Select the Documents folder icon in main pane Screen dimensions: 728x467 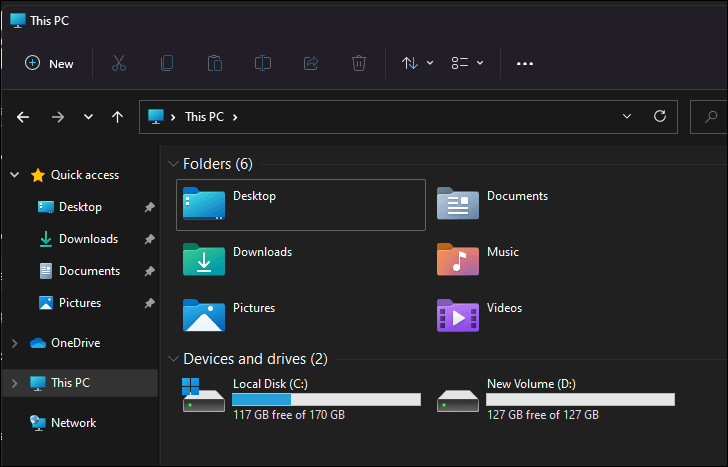458,203
